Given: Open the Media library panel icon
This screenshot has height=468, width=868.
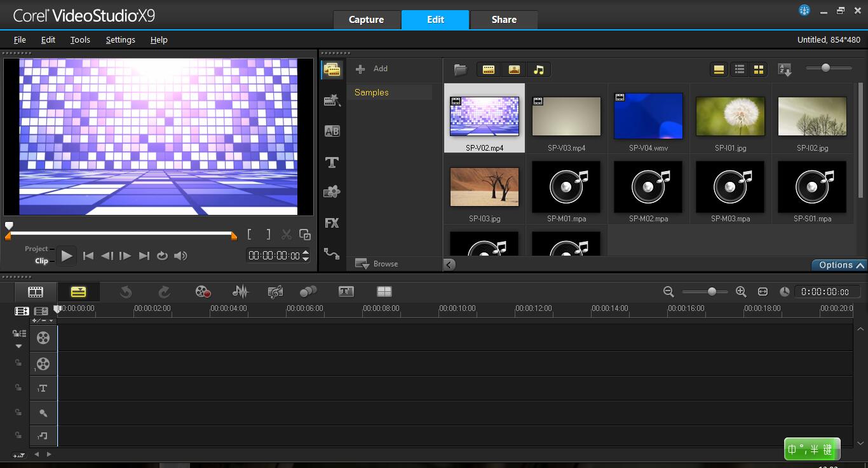Looking at the screenshot, I should [332, 69].
